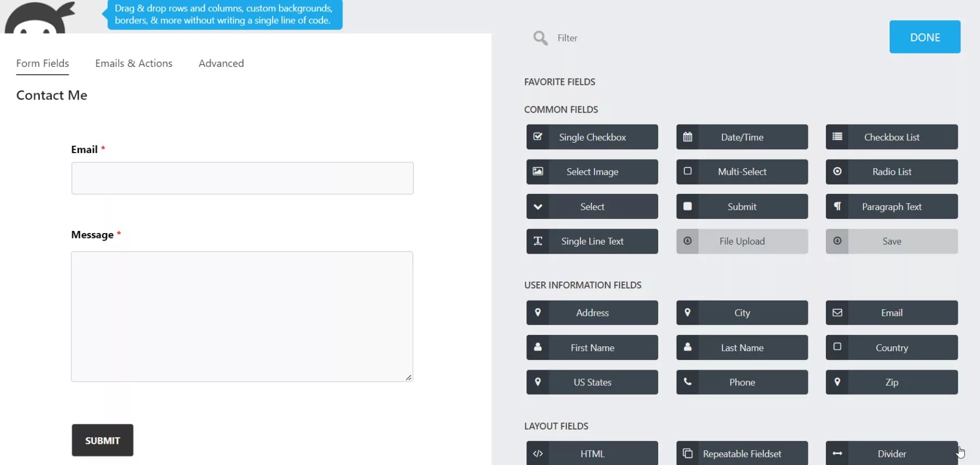Click the Message field label
Image resolution: width=980 pixels, height=465 pixels.
tap(93, 235)
